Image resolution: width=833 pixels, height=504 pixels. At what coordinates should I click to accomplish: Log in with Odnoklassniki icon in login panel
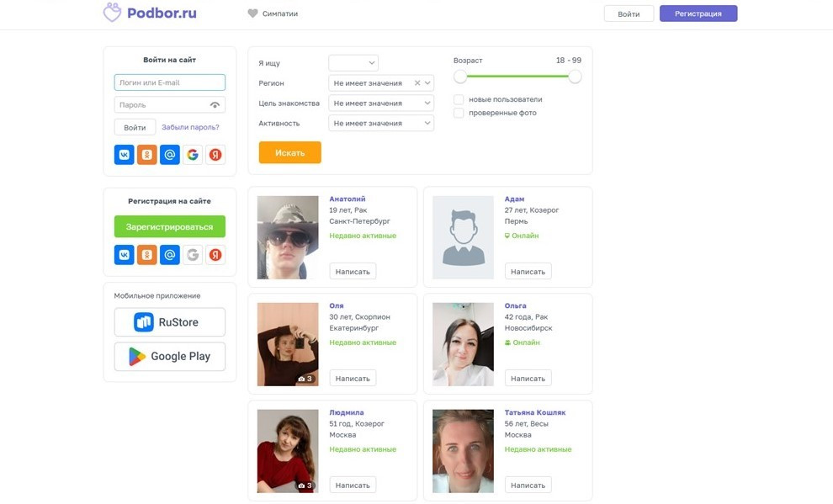pos(147,155)
